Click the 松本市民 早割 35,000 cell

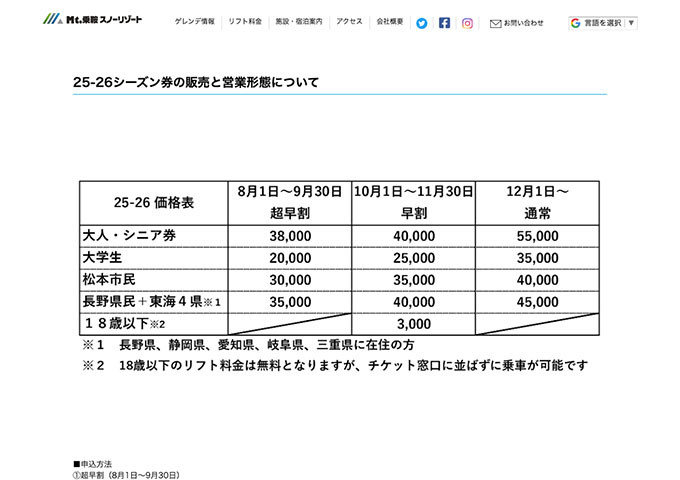413,280
